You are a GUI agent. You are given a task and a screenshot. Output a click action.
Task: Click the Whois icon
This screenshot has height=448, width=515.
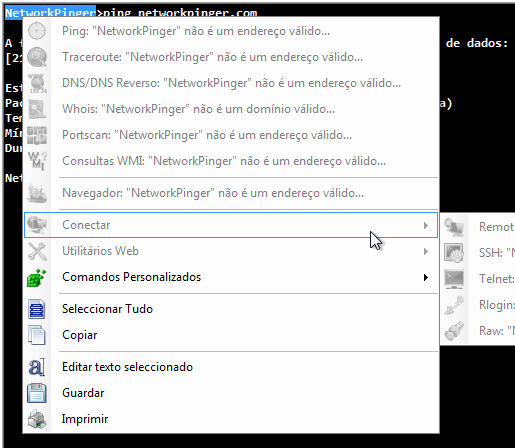click(x=37, y=109)
